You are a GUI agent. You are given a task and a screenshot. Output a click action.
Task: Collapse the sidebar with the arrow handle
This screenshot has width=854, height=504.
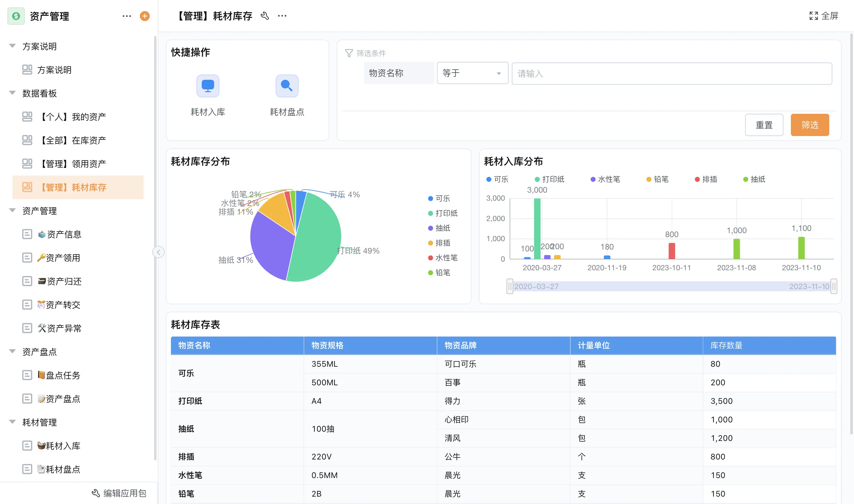click(x=158, y=252)
